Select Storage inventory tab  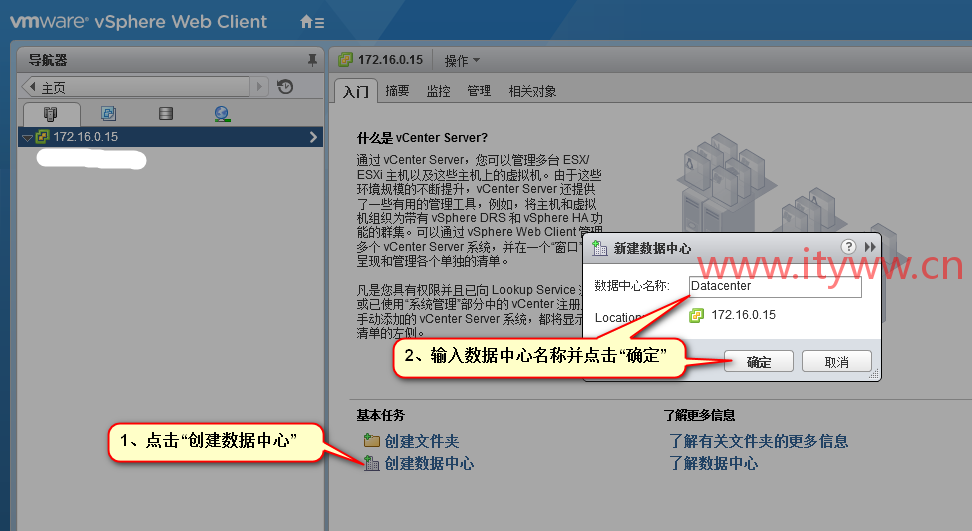pyautogui.click(x=166, y=113)
